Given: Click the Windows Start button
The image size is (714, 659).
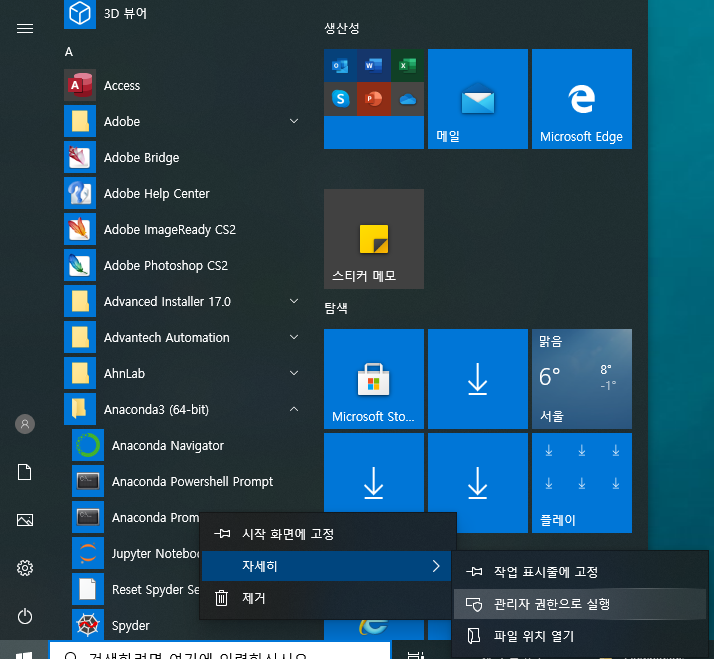Looking at the screenshot, I should (24, 653).
